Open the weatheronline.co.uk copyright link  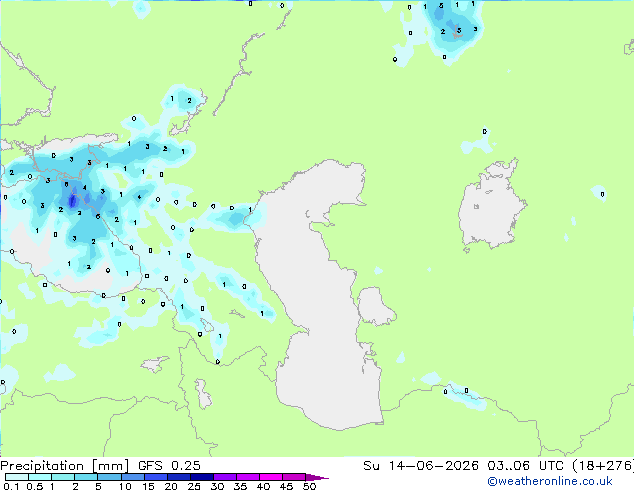[549, 481]
